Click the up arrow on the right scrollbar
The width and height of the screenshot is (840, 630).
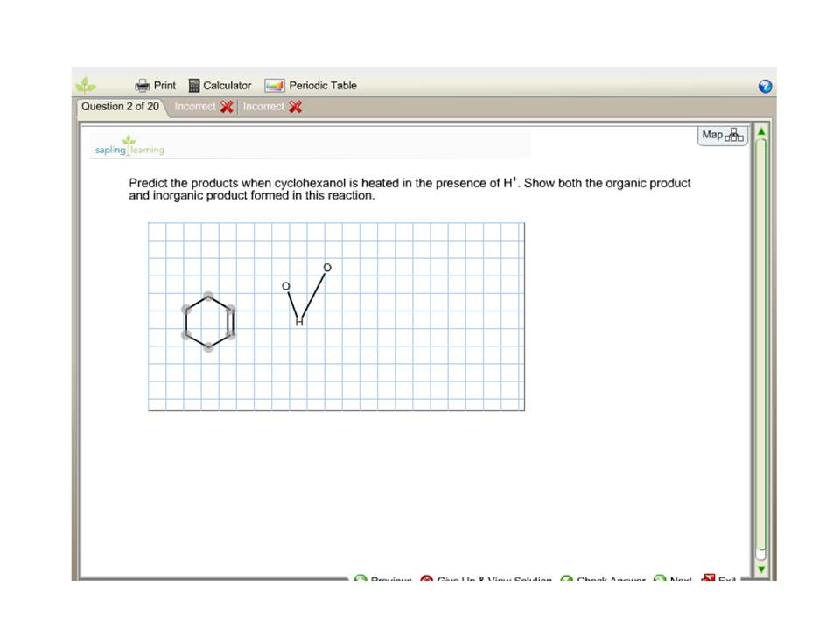[x=760, y=129]
